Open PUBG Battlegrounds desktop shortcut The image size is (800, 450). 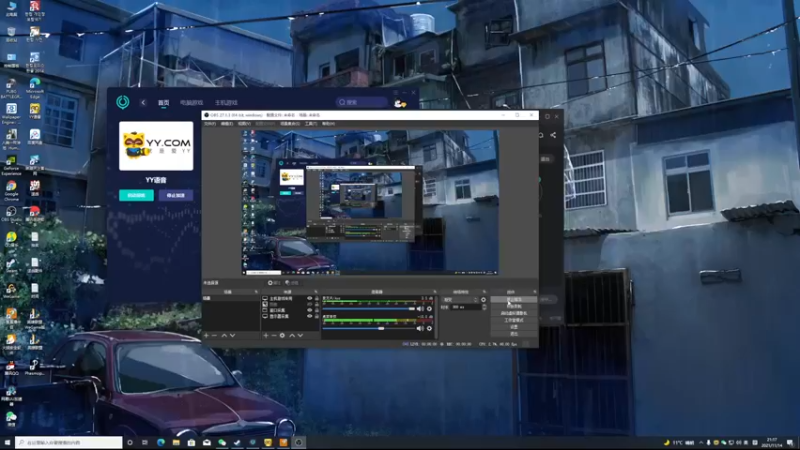coord(11,88)
